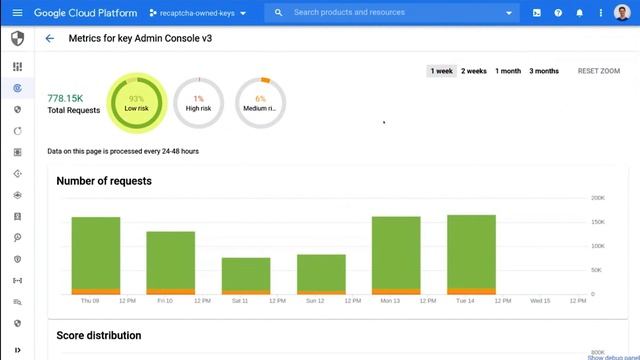Click the data processed every 24-48 hours note
Screen dimensions: 640x360
pos(123,151)
